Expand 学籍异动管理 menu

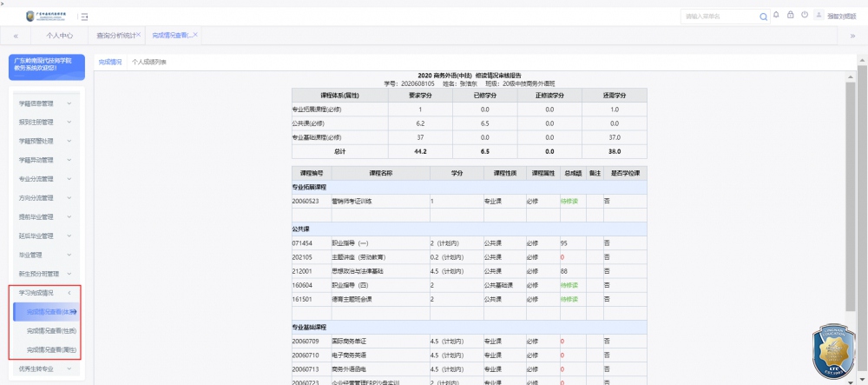point(45,160)
